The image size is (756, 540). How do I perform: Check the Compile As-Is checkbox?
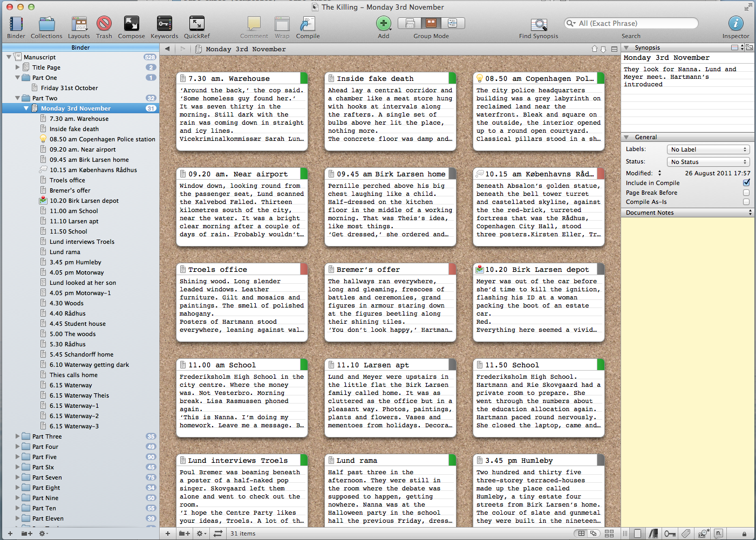pyautogui.click(x=746, y=202)
